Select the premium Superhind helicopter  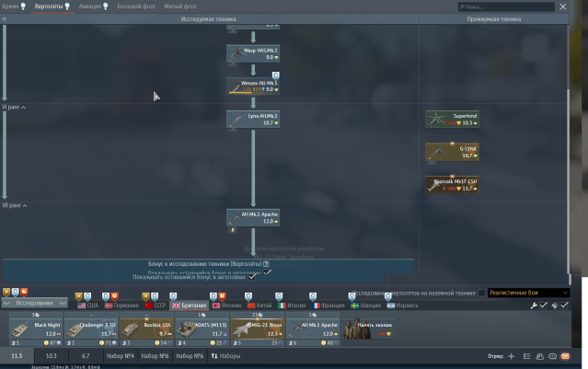click(x=451, y=119)
